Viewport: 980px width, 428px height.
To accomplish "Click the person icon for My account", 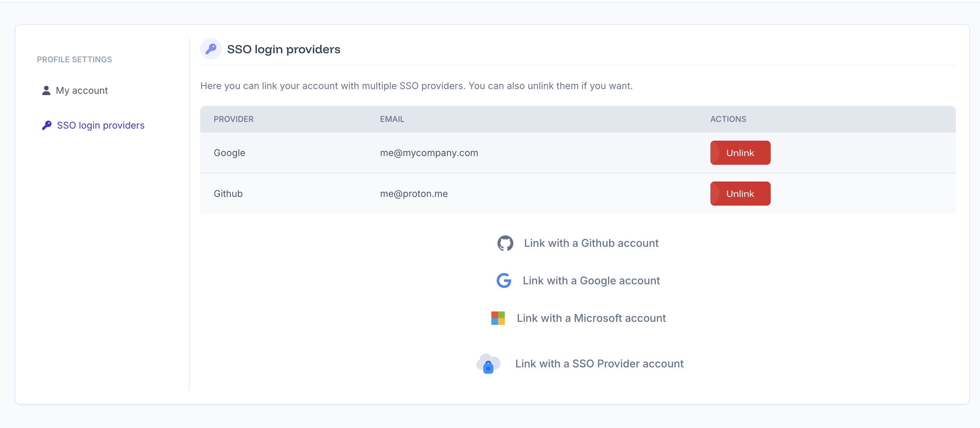I will click(47, 90).
